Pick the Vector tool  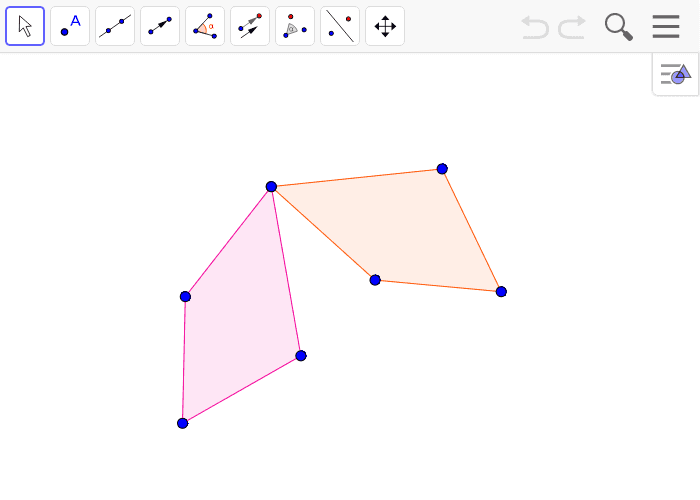[160, 26]
